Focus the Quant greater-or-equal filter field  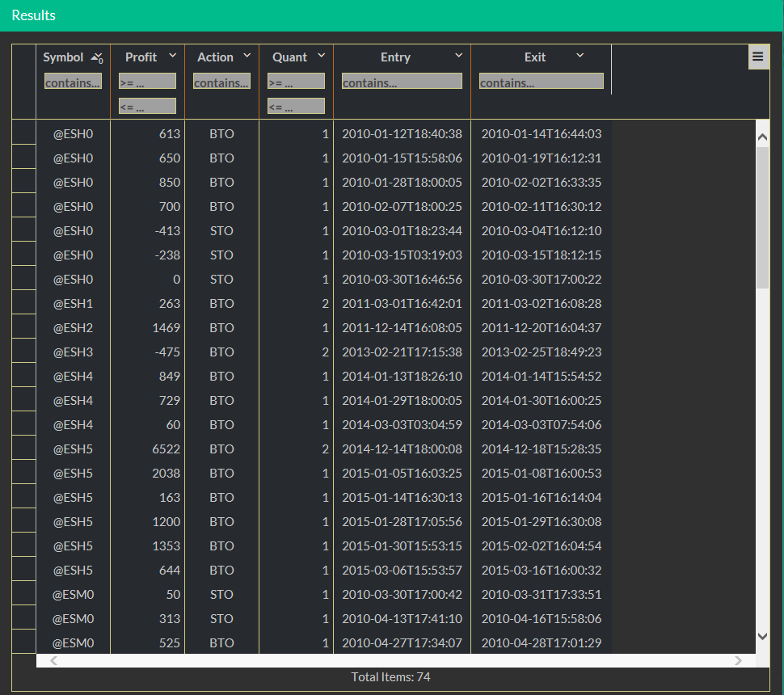(296, 81)
